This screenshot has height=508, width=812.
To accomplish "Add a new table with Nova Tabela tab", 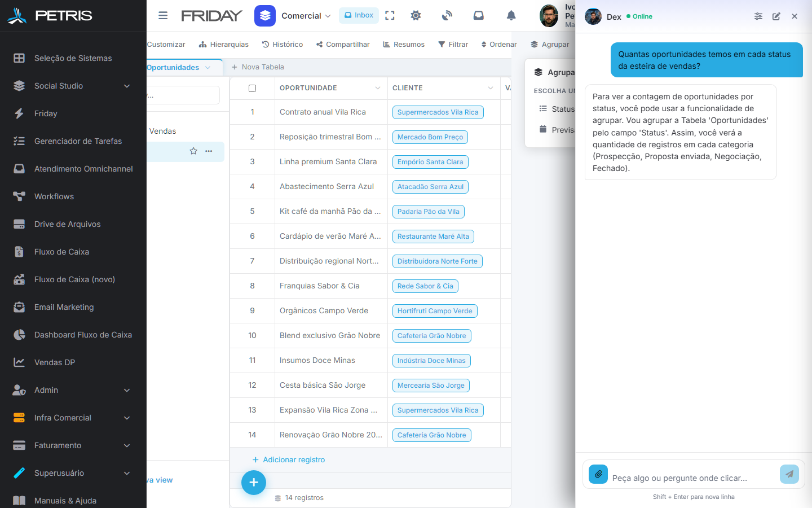I will [x=258, y=67].
